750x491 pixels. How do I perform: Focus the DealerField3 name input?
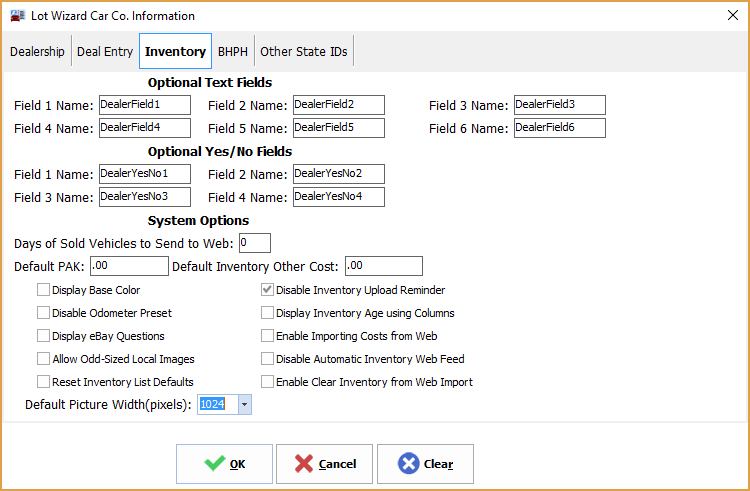[x=560, y=105]
